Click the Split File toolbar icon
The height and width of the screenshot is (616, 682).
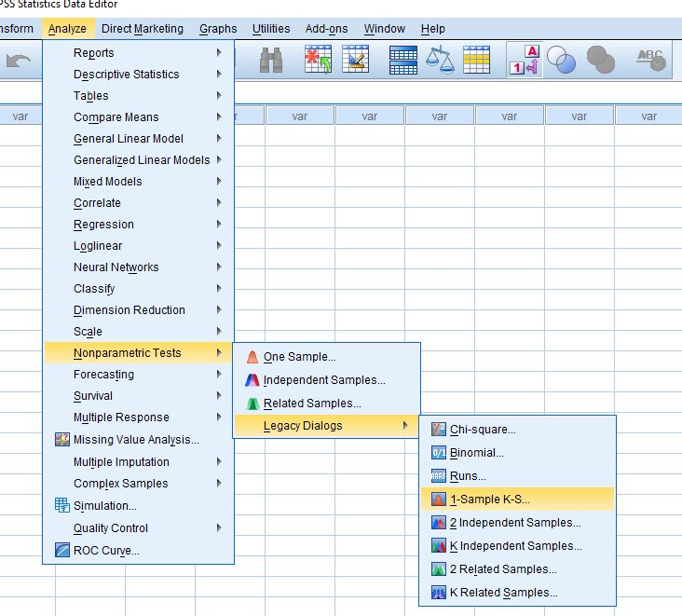[403, 60]
